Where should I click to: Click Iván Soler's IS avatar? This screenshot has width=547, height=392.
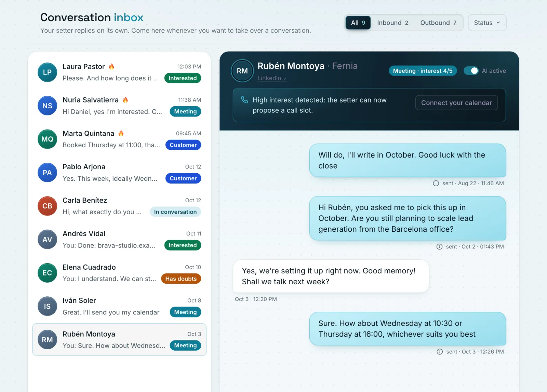pyautogui.click(x=47, y=306)
